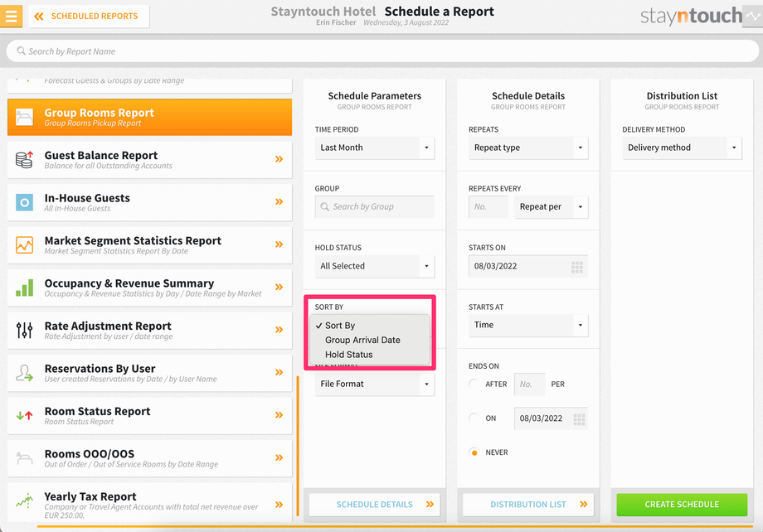The width and height of the screenshot is (763, 532).
Task: Open the Repeat per dropdown
Action: 552,207
